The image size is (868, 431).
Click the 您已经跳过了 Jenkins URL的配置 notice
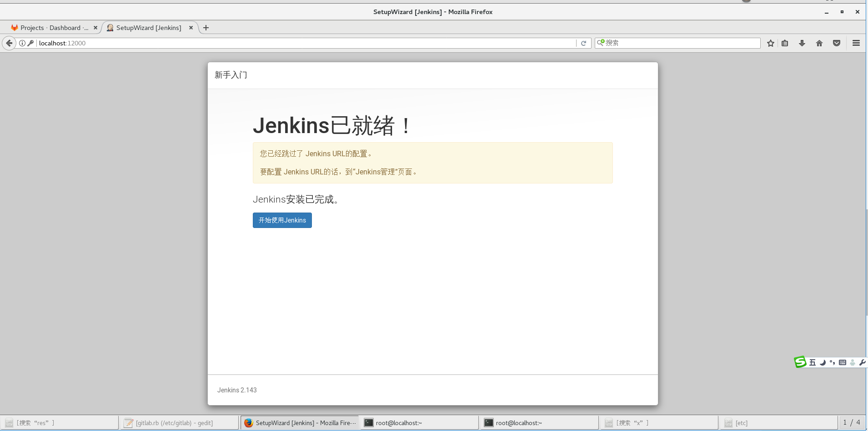coord(316,154)
